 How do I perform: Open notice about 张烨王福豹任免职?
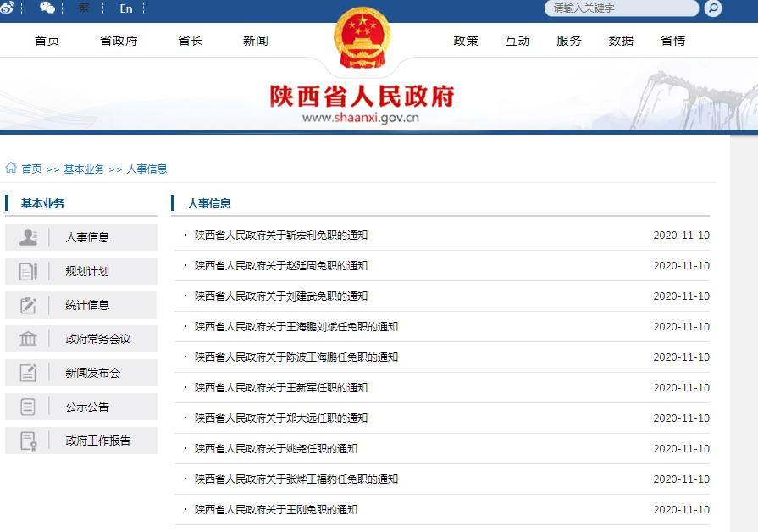click(x=296, y=479)
